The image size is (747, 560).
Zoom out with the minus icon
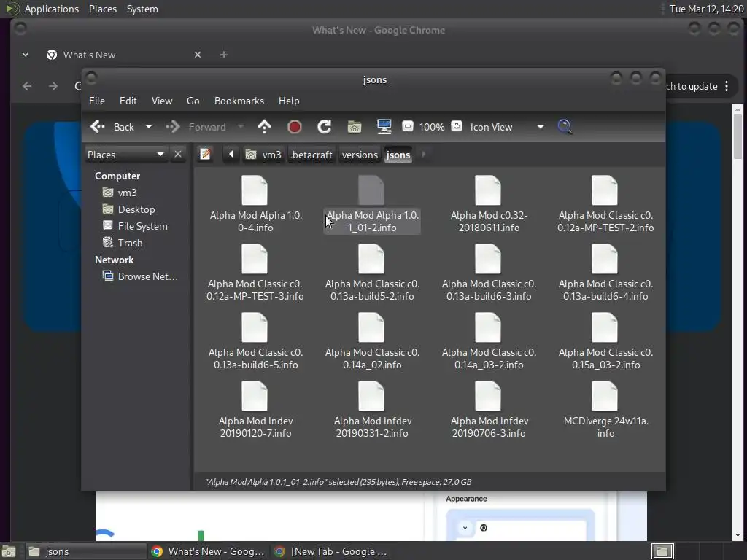point(407,127)
